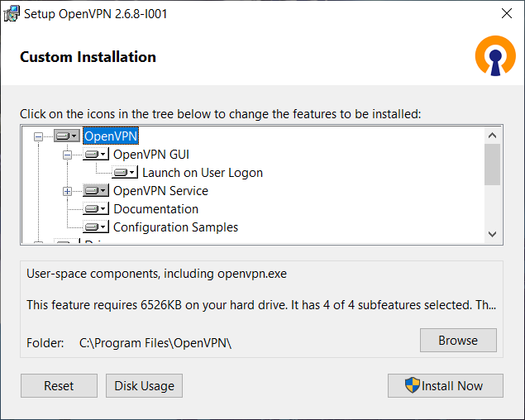
Task: Click the folder path C:\Program Files\OpenVPN\
Action: 155,343
